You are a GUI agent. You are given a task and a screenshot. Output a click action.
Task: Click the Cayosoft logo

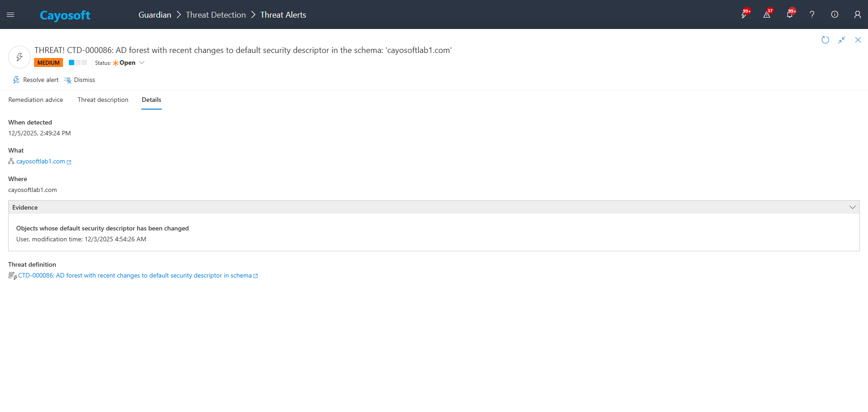[x=65, y=15]
